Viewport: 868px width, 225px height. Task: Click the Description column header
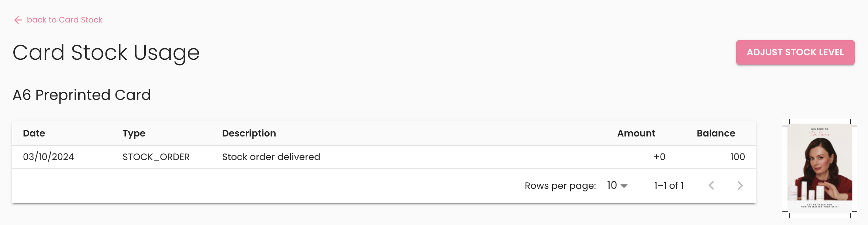pyautogui.click(x=249, y=134)
